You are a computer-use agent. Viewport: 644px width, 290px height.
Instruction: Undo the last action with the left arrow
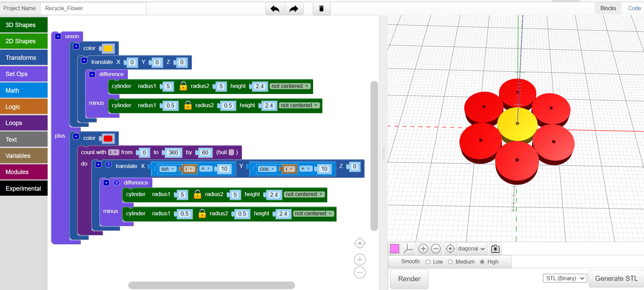click(x=275, y=8)
